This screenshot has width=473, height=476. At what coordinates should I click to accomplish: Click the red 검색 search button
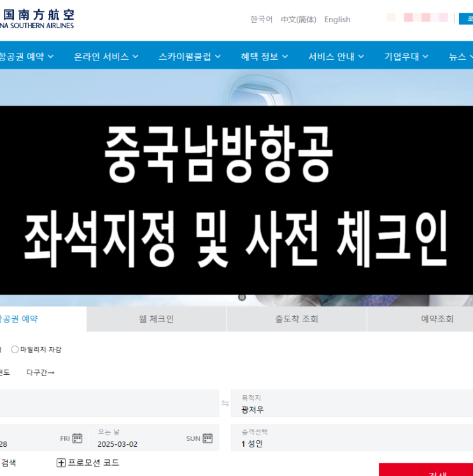point(426,470)
